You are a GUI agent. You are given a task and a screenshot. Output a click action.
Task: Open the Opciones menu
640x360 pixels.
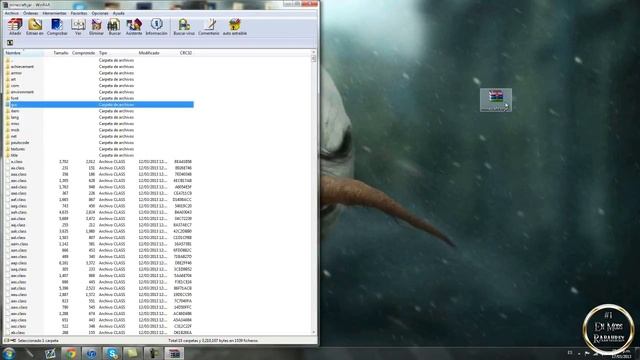click(x=100, y=13)
